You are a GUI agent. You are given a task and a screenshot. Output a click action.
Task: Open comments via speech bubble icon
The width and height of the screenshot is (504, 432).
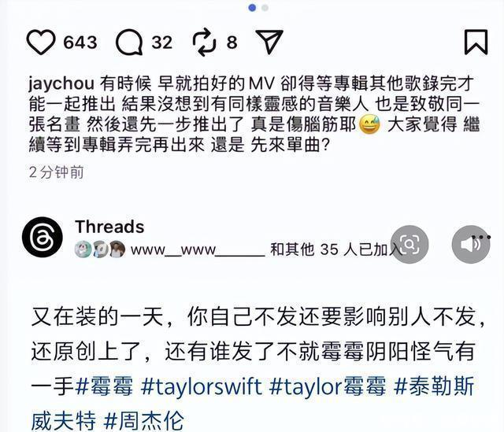129,42
